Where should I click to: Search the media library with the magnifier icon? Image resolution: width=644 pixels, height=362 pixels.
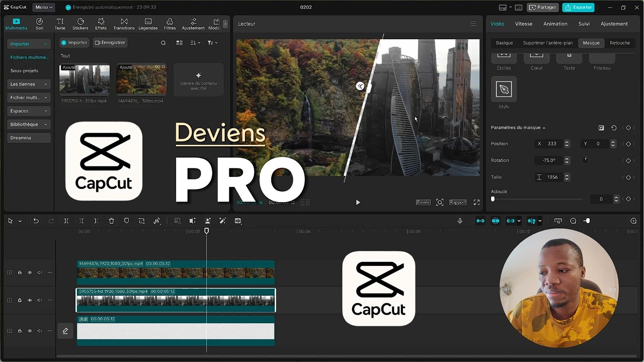(x=163, y=43)
